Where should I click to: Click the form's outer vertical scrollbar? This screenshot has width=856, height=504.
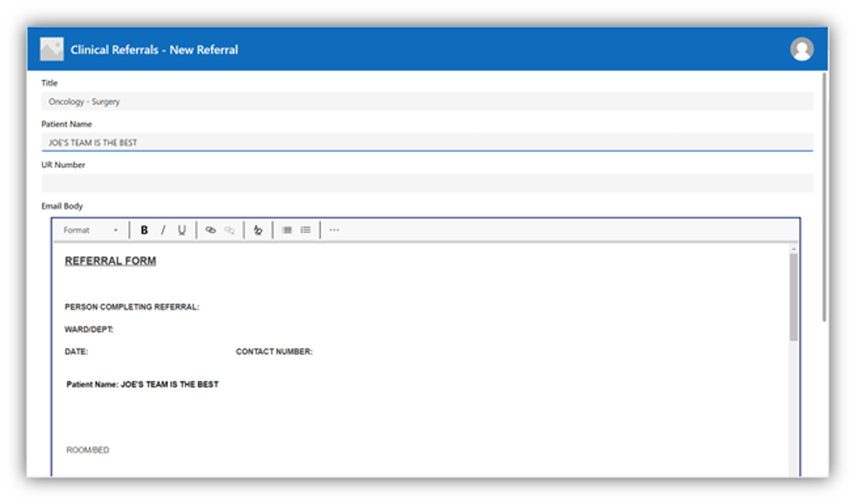824,196
